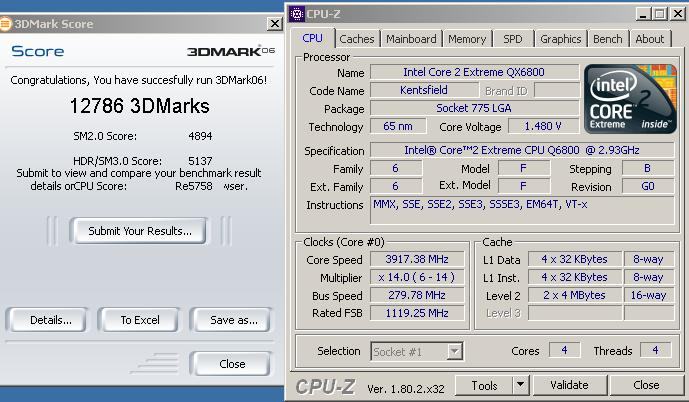Screen dimensions: 689x402
Task: Click the processor Name field Intel Core 2 Extreme QX6800
Action: (x=475, y=72)
